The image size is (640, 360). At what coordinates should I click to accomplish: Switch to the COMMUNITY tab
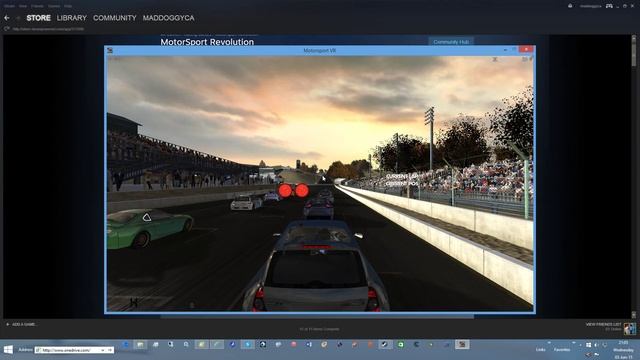[x=115, y=18]
